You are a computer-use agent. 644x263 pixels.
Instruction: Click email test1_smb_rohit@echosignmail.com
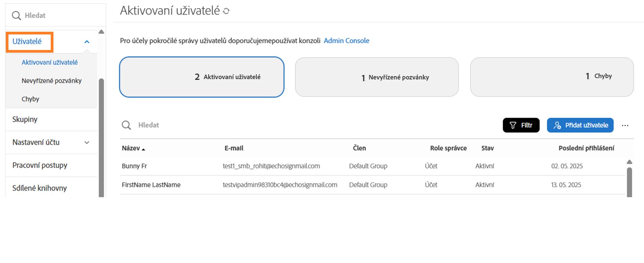pyautogui.click(x=271, y=166)
